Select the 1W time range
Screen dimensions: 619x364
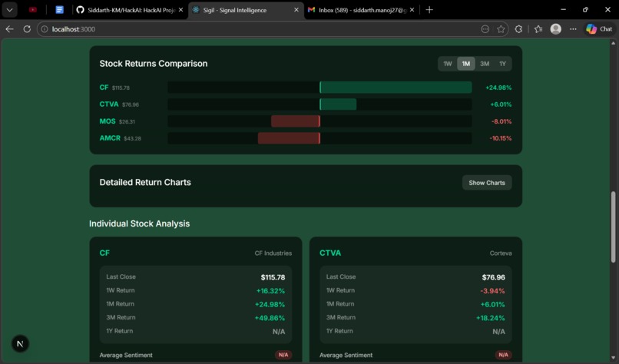(x=447, y=64)
